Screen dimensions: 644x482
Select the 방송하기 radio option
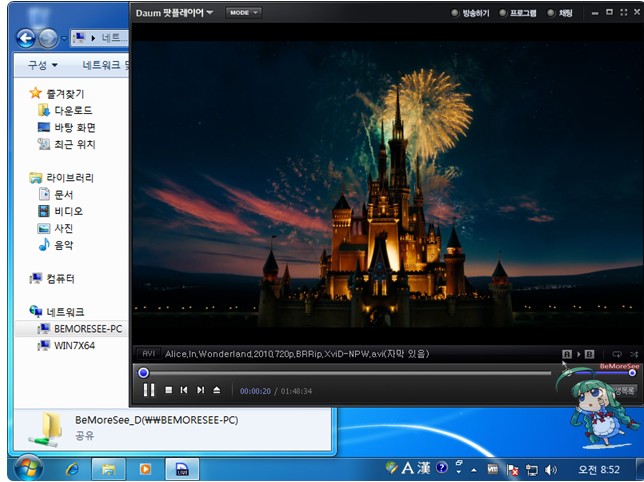470,13
